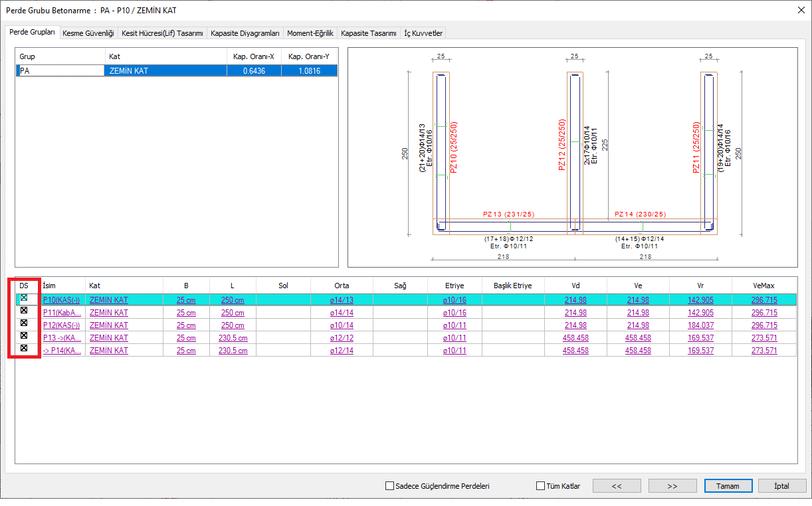Open P10(KAS(-)) name link
812x506 pixels.
click(x=61, y=300)
